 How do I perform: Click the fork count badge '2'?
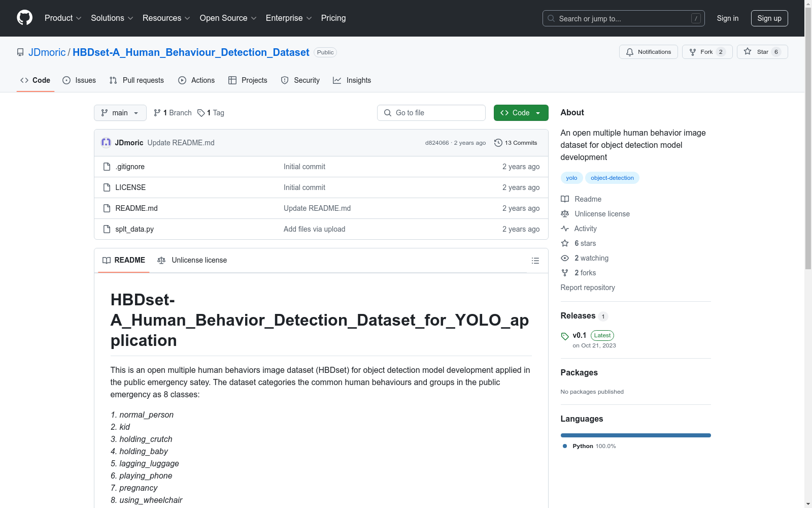point(721,52)
